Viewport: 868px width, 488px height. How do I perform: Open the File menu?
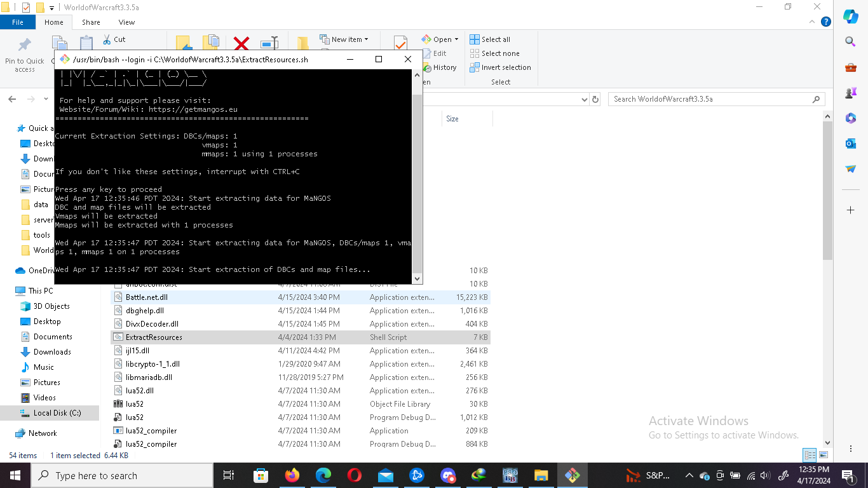pyautogui.click(x=18, y=22)
